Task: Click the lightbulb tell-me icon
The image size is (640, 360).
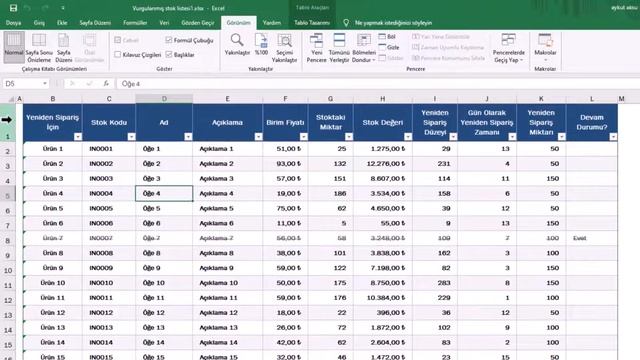Action: tap(346, 23)
